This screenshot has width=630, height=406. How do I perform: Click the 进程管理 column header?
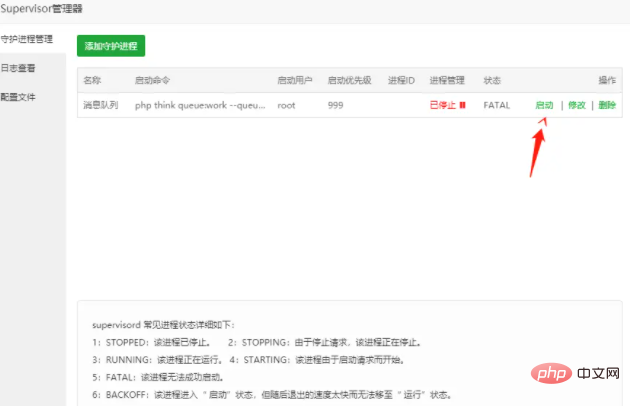(x=447, y=80)
